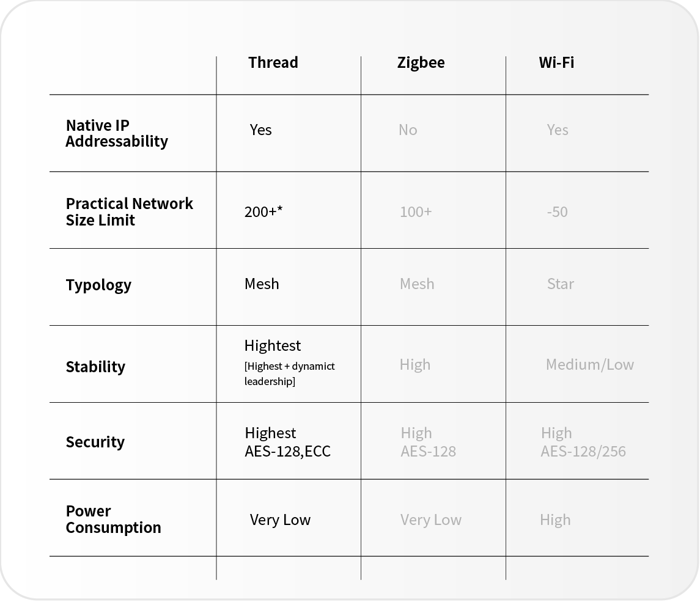Select the dynamic leadership note under Thread

(289, 373)
